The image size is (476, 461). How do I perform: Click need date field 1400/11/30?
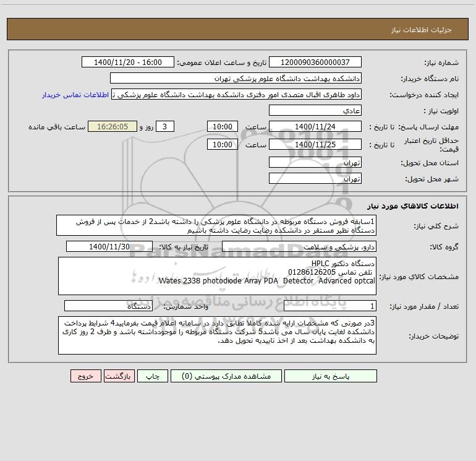109,246
